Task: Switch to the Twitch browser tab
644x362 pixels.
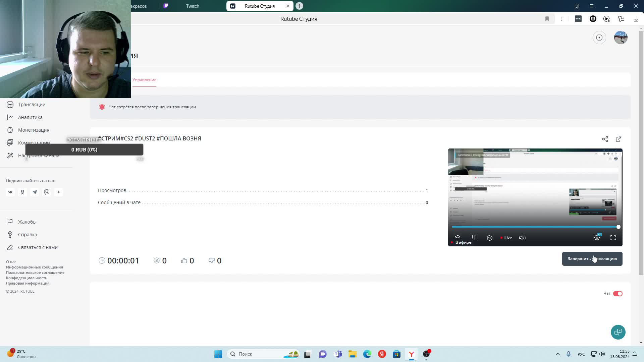Action: click(x=192, y=6)
